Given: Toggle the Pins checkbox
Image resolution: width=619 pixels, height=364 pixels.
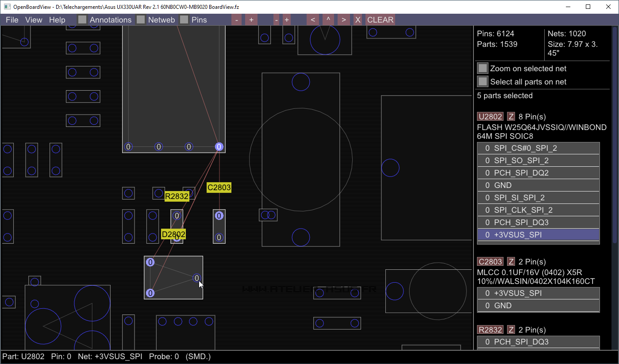Looking at the screenshot, I should (184, 20).
